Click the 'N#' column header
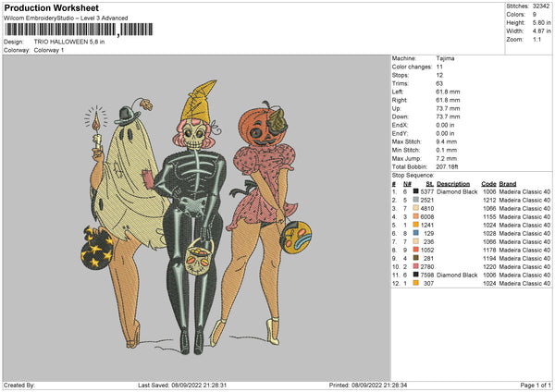555x392 pixels. coord(407,184)
